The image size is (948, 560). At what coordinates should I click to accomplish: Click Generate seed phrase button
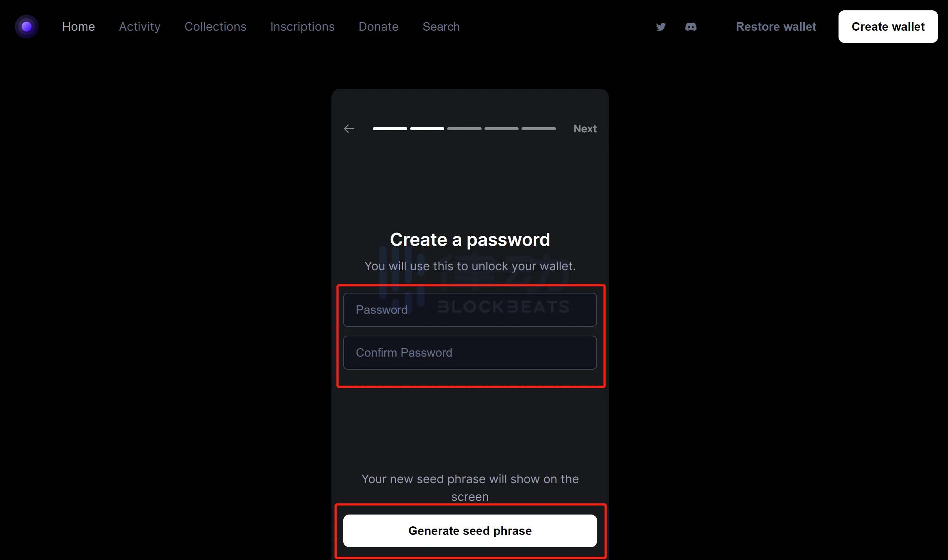coord(470,530)
